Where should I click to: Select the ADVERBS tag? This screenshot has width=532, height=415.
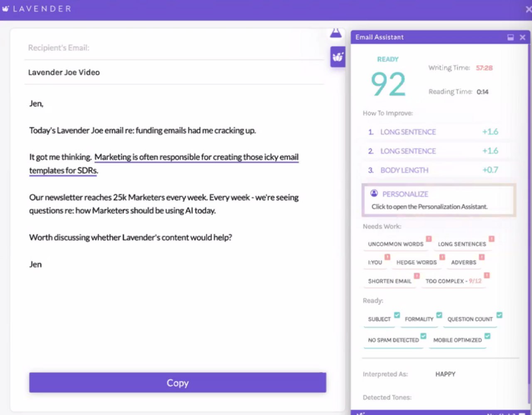pyautogui.click(x=463, y=263)
